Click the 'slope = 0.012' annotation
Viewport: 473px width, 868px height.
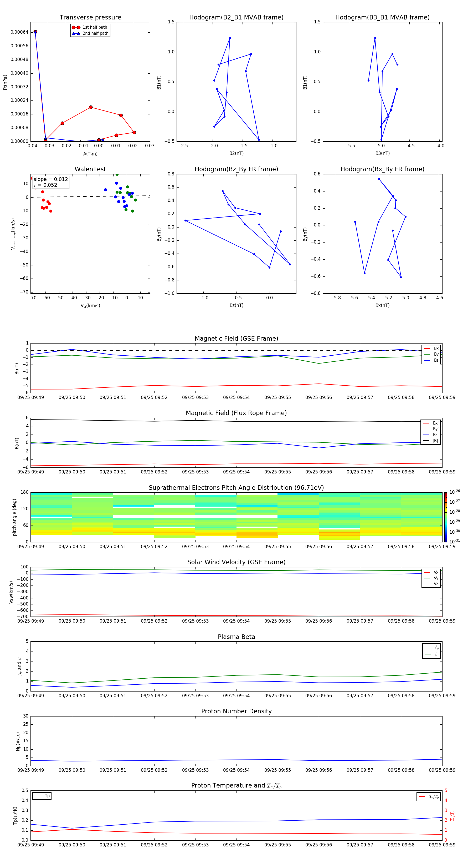[51, 179]
